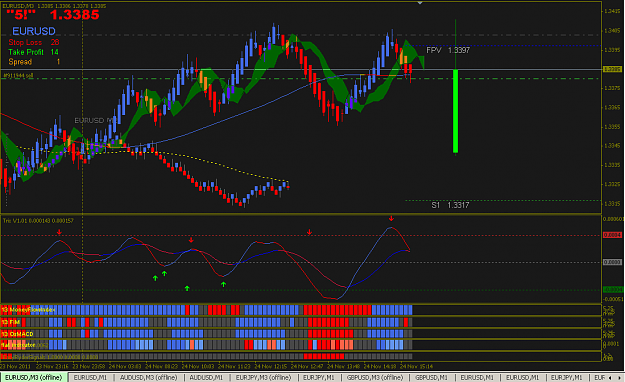Click the 24 Nov 10:03 time axis label
This screenshot has width=625, height=382.
pyautogui.click(x=198, y=366)
